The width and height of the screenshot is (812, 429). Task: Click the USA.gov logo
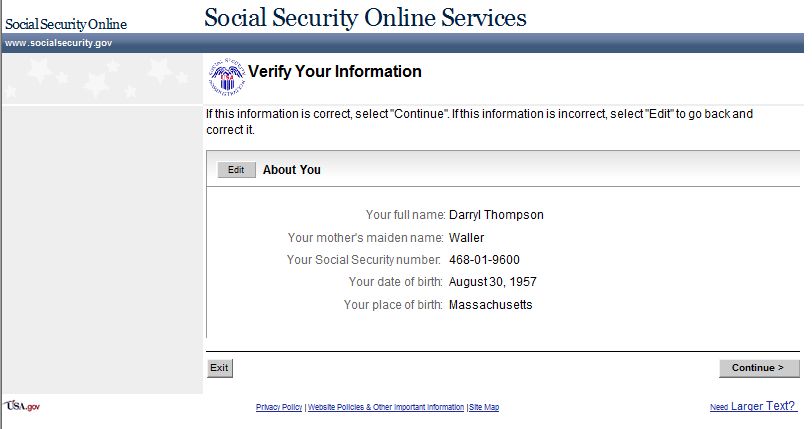click(22, 406)
